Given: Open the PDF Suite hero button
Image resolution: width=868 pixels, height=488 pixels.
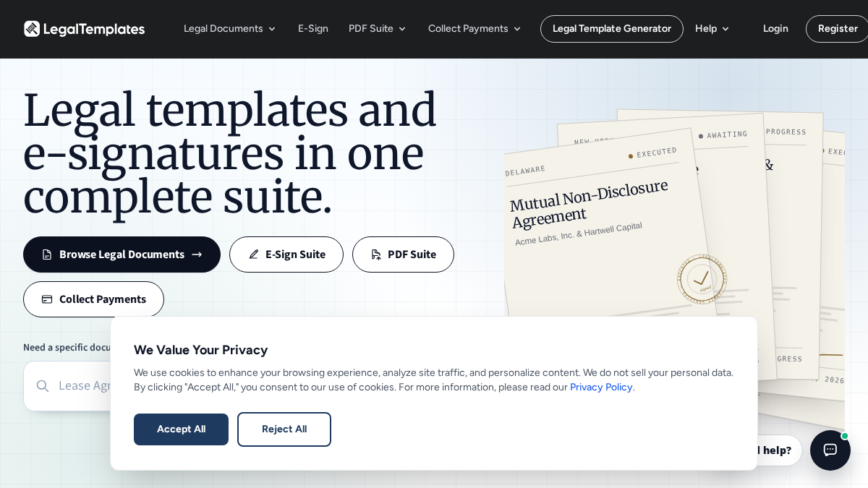Looking at the screenshot, I should [403, 254].
